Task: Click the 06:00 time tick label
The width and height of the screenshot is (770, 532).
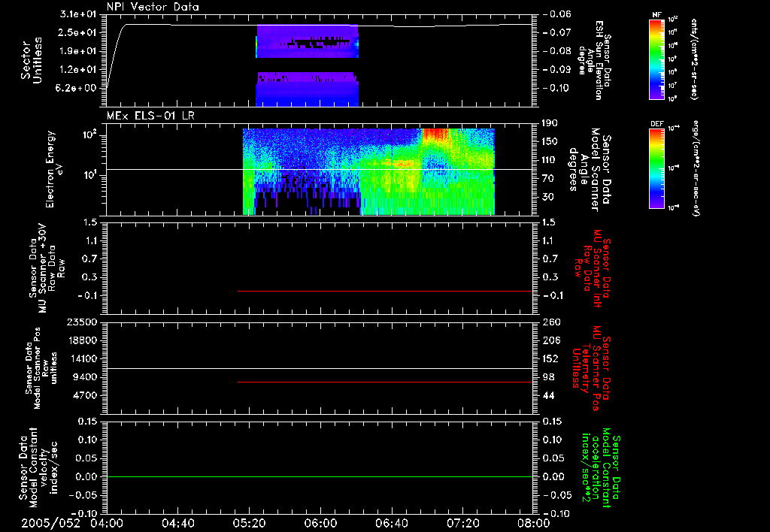Action: click(320, 523)
